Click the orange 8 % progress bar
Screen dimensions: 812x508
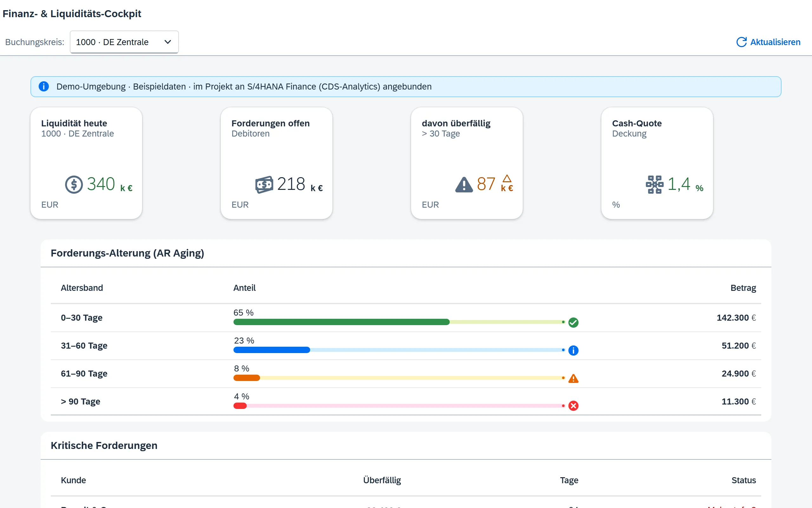(399, 378)
